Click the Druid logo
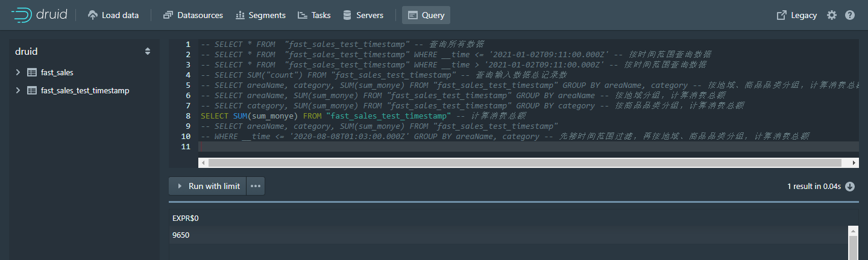 click(39, 15)
